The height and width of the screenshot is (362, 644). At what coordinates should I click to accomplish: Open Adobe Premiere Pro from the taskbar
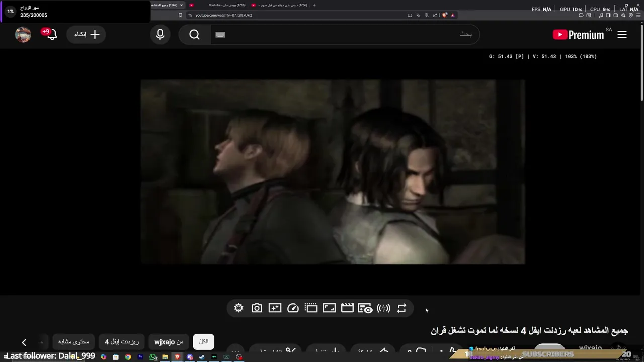click(x=140, y=357)
